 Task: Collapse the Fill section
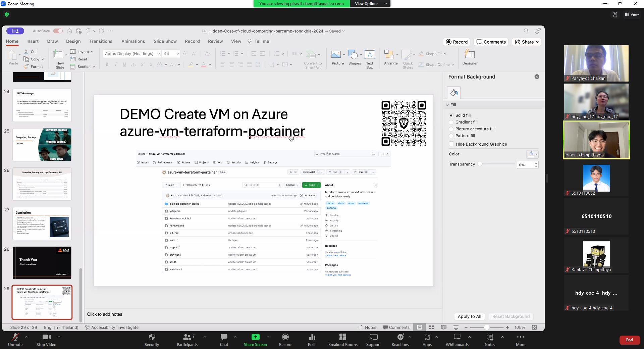(447, 105)
